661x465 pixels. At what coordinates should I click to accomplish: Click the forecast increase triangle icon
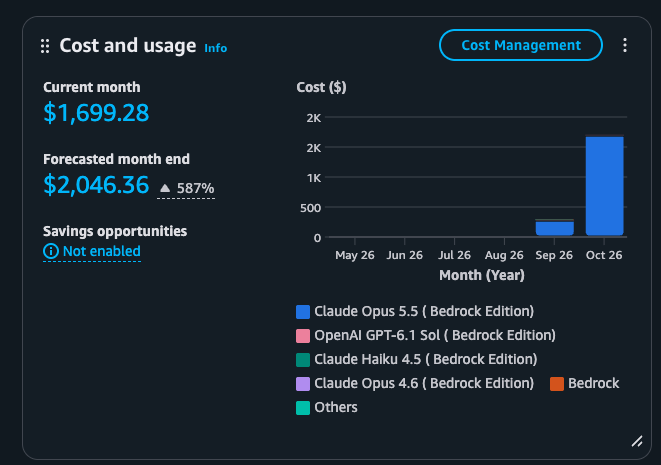pyautogui.click(x=165, y=188)
